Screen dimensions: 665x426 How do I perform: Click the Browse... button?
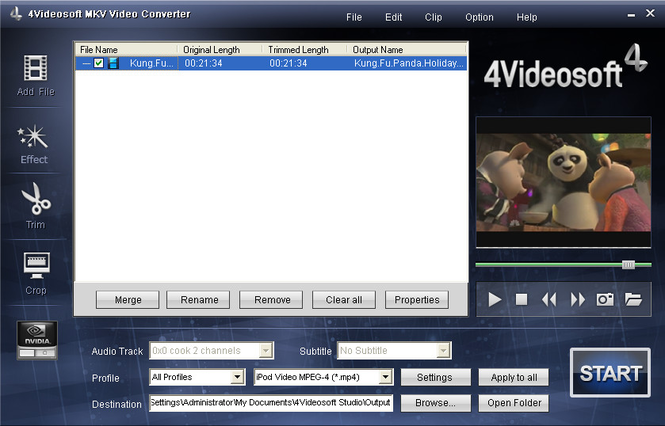pyautogui.click(x=435, y=403)
